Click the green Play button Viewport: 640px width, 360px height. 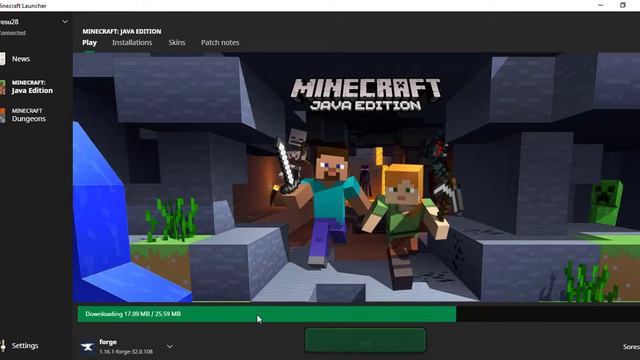pos(365,340)
